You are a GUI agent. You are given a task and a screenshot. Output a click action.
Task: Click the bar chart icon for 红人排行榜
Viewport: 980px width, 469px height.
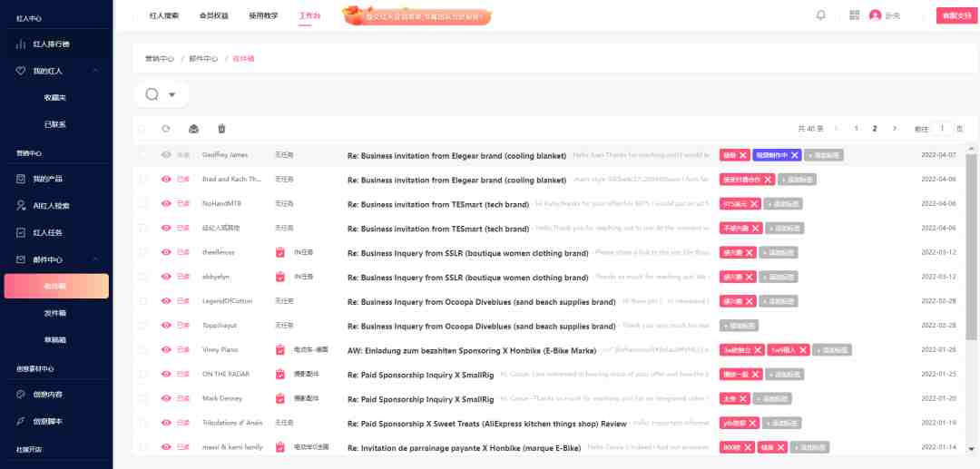pos(21,44)
